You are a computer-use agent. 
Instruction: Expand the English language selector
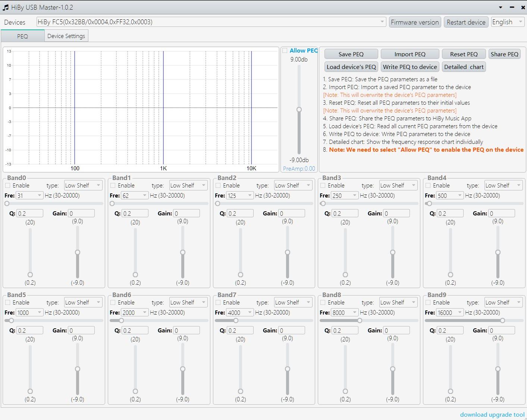(x=507, y=22)
